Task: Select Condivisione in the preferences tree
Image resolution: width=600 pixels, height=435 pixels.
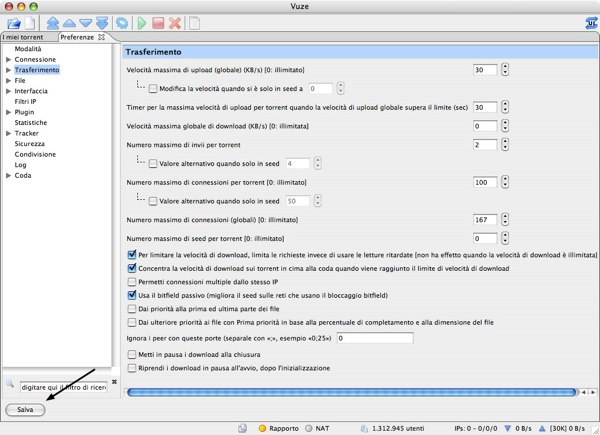Action: (x=35, y=154)
